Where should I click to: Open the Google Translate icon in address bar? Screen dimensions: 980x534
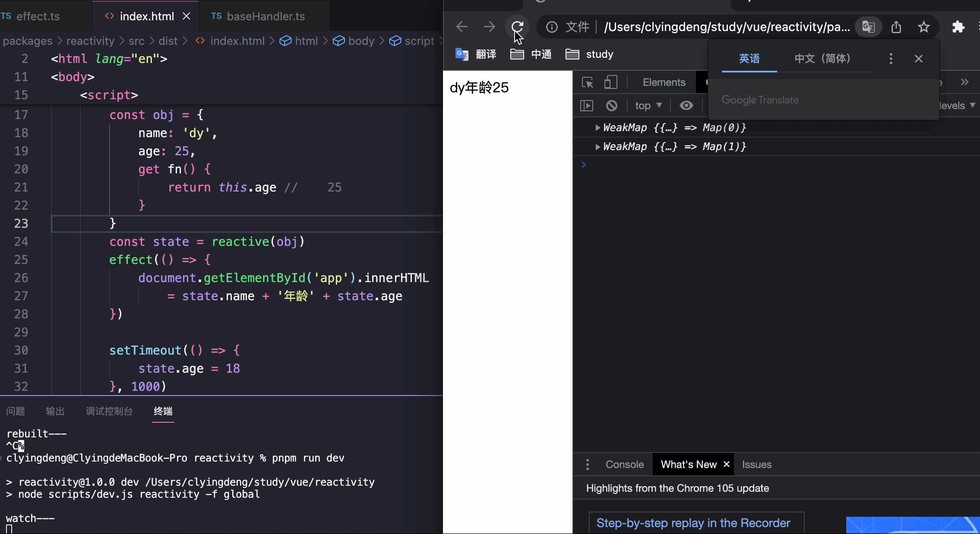point(868,27)
